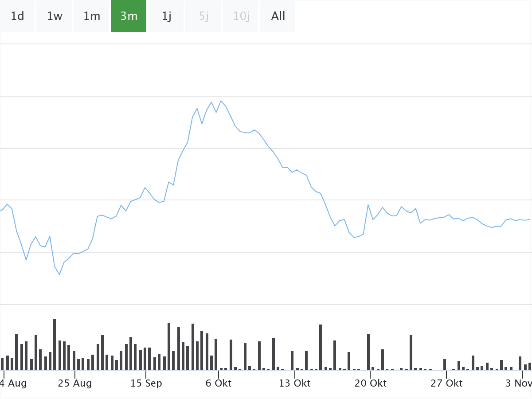The height and width of the screenshot is (399, 532).
Task: Click the volume bar above 20 Okt tick
Action: click(368, 352)
